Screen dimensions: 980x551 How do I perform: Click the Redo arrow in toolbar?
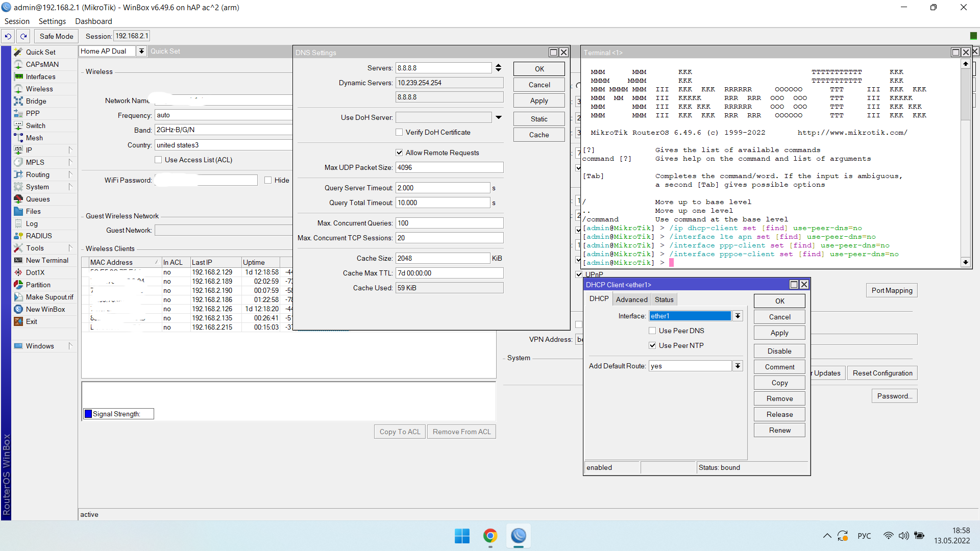click(x=23, y=36)
